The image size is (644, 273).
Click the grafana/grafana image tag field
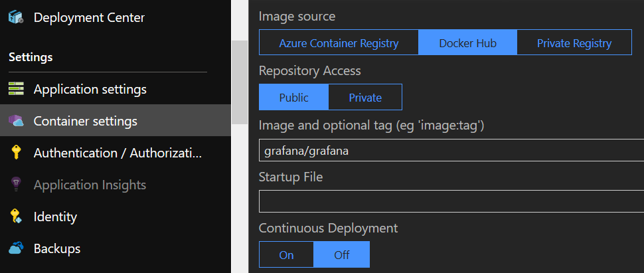(x=451, y=151)
